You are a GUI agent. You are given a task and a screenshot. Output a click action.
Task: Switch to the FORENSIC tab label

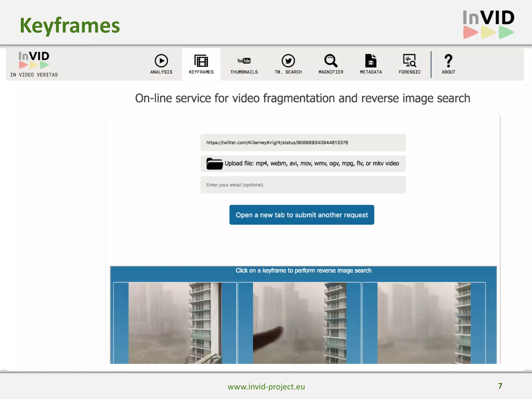[x=410, y=72]
